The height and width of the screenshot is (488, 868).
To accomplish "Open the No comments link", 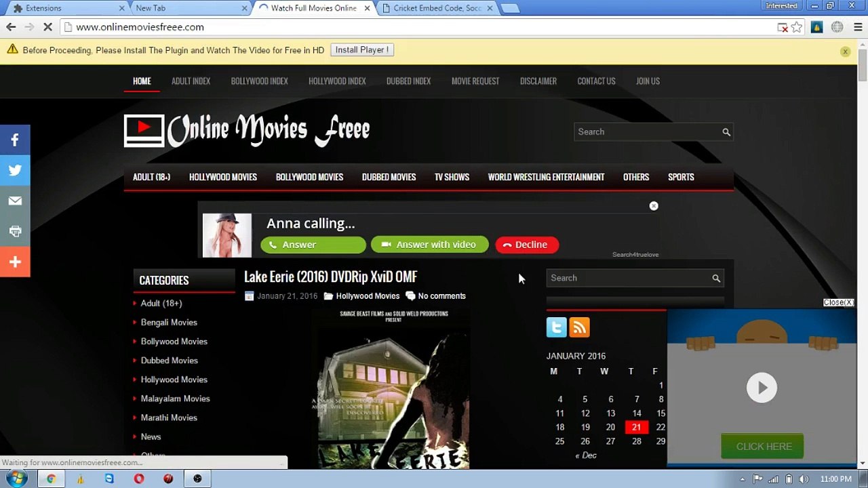I will pyautogui.click(x=441, y=296).
